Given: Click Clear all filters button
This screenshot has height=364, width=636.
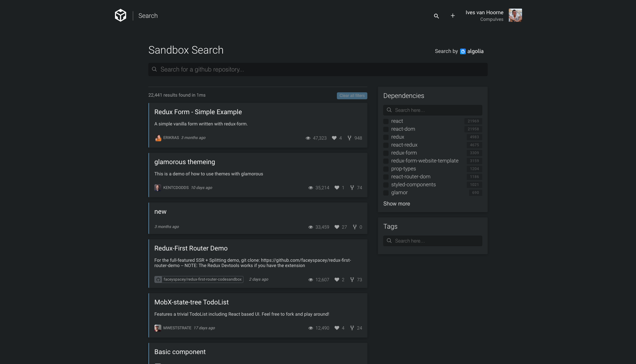Looking at the screenshot, I should [352, 95].
